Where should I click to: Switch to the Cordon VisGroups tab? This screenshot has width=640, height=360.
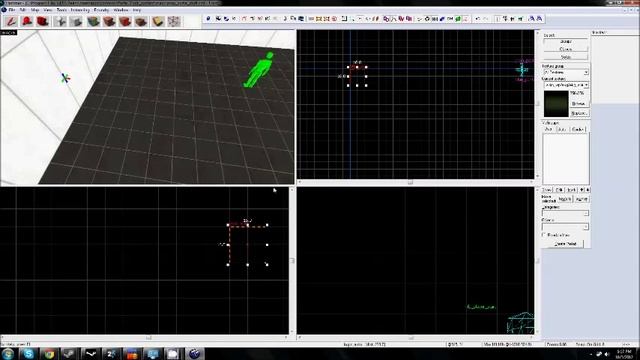[578, 129]
